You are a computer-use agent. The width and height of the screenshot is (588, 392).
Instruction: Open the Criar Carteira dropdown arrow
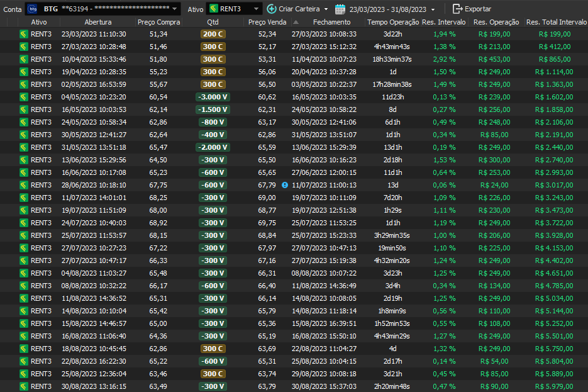[x=326, y=9]
